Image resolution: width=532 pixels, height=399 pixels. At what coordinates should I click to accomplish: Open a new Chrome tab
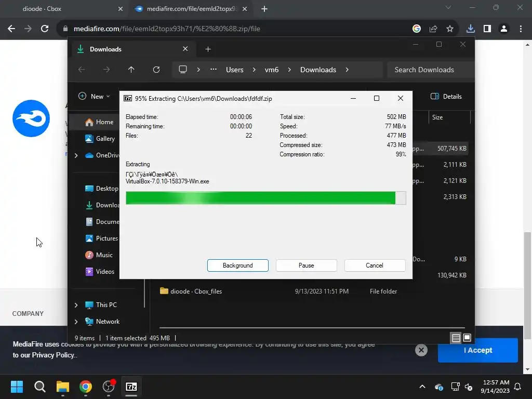pos(264,9)
